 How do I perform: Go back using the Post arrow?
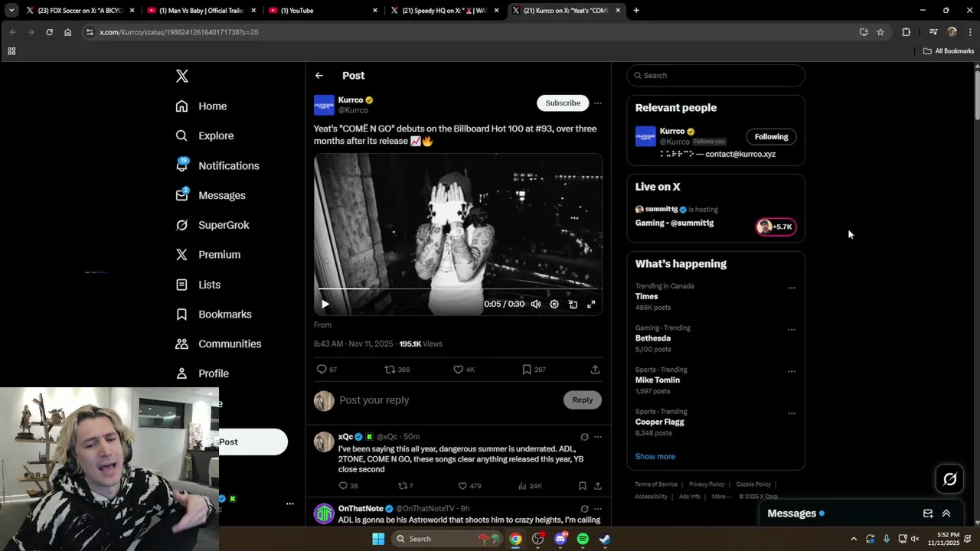[319, 76]
